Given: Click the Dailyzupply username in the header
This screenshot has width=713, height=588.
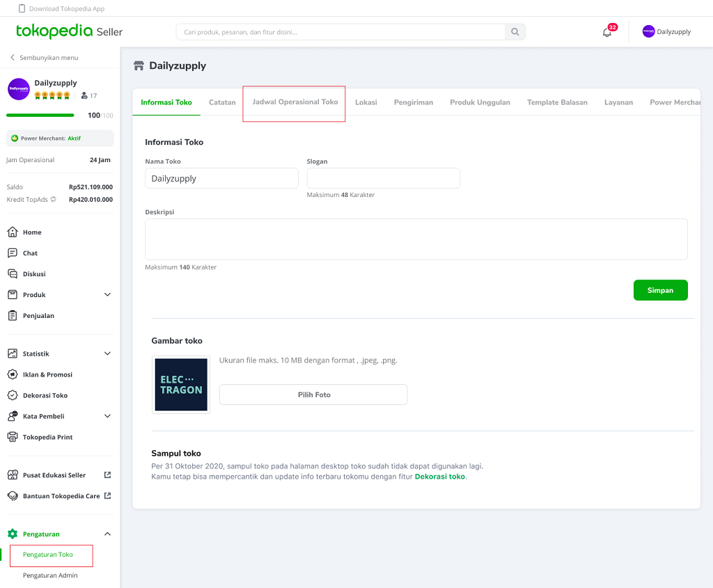Looking at the screenshot, I should point(674,32).
